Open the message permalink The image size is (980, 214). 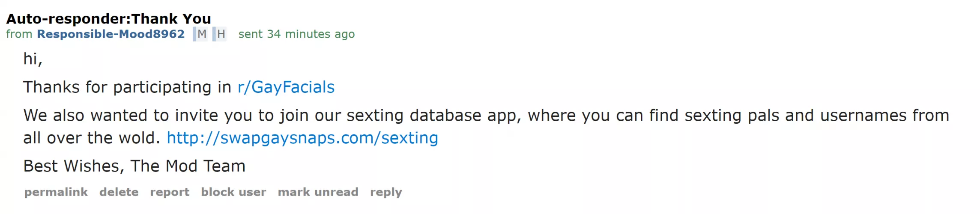(56, 192)
